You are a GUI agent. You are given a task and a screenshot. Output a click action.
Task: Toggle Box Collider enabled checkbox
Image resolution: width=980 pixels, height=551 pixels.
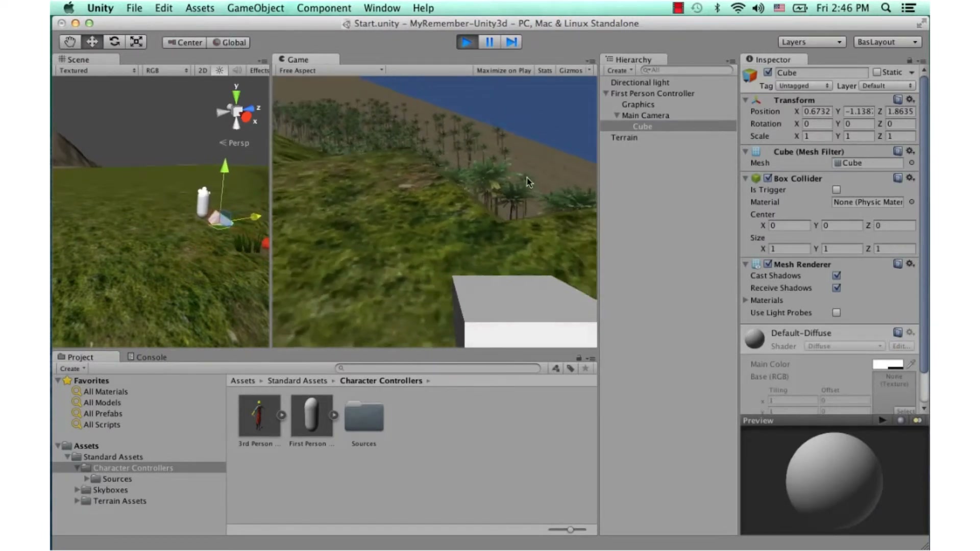[x=768, y=178]
